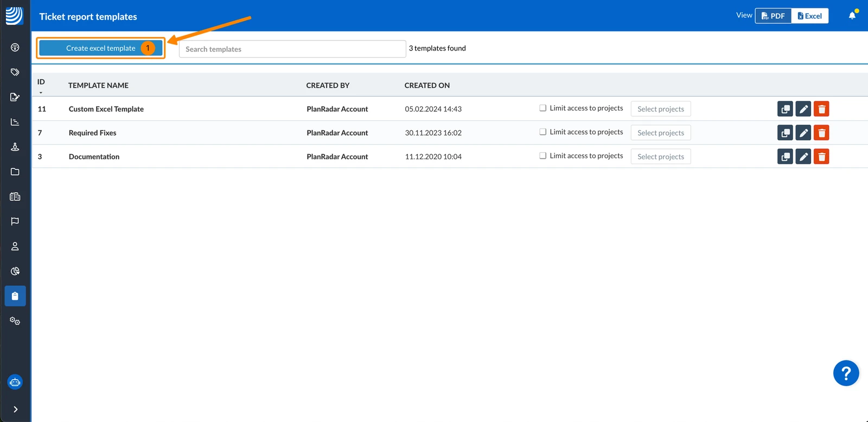
Task: Open the blue help question mark button
Action: point(846,373)
